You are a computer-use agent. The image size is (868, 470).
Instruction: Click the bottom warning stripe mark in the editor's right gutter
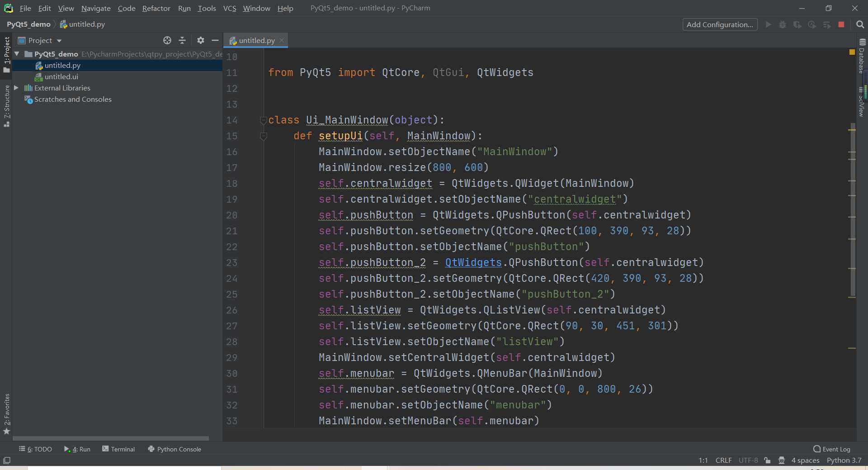(x=852, y=348)
